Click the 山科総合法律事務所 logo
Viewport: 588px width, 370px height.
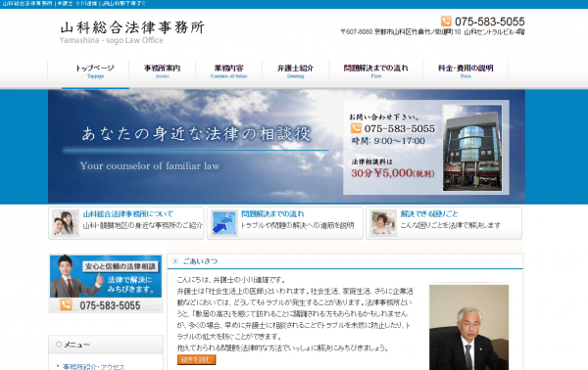[132, 32]
